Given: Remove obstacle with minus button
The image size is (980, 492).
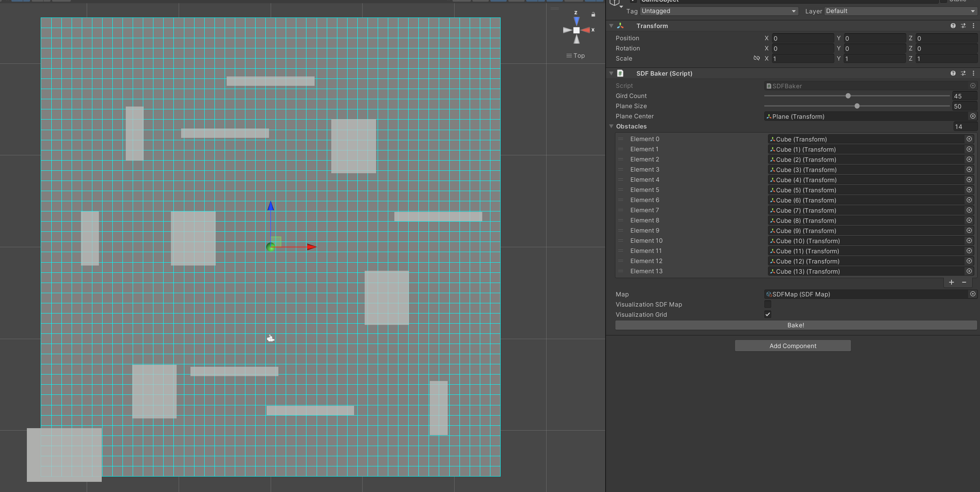Looking at the screenshot, I should tap(964, 282).
